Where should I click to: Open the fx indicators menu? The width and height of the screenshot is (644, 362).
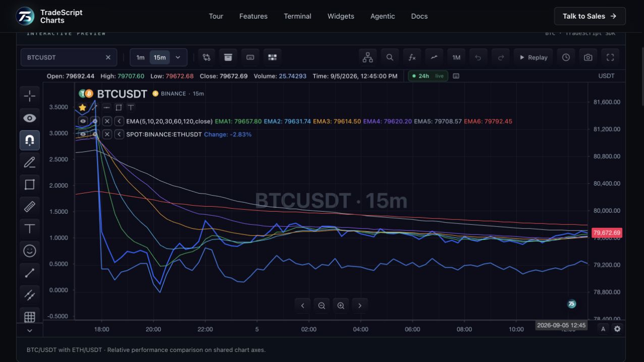412,57
